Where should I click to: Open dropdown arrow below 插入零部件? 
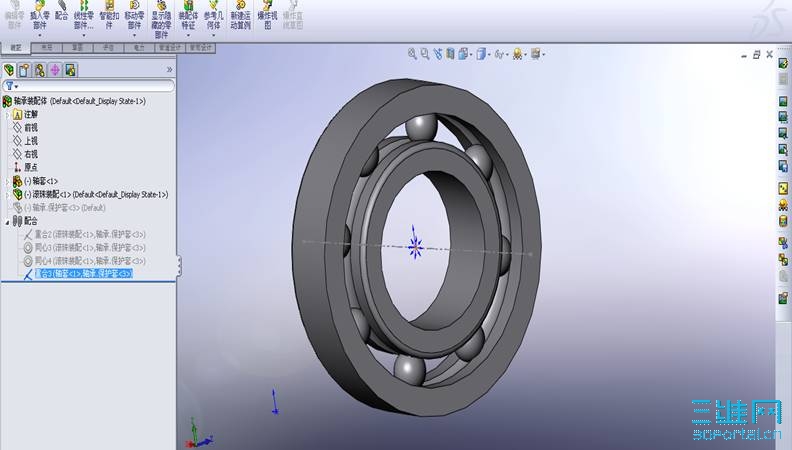pyautogui.click(x=39, y=35)
